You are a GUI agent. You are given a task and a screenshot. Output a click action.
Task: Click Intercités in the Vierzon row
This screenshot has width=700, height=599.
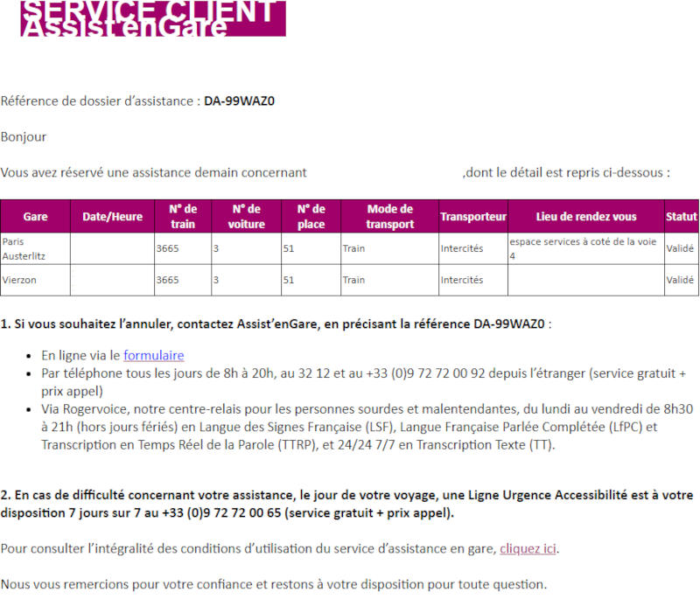click(x=462, y=280)
